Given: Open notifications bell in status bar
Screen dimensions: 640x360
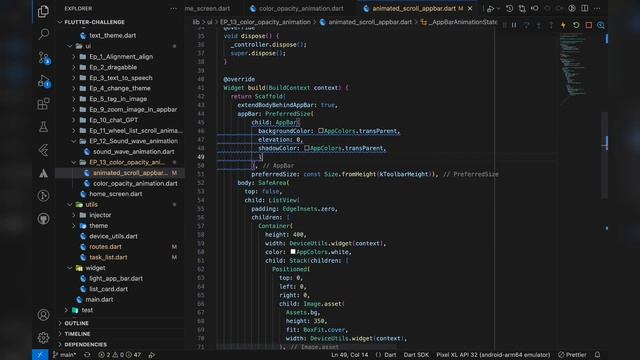Looking at the screenshot, I should (598, 355).
